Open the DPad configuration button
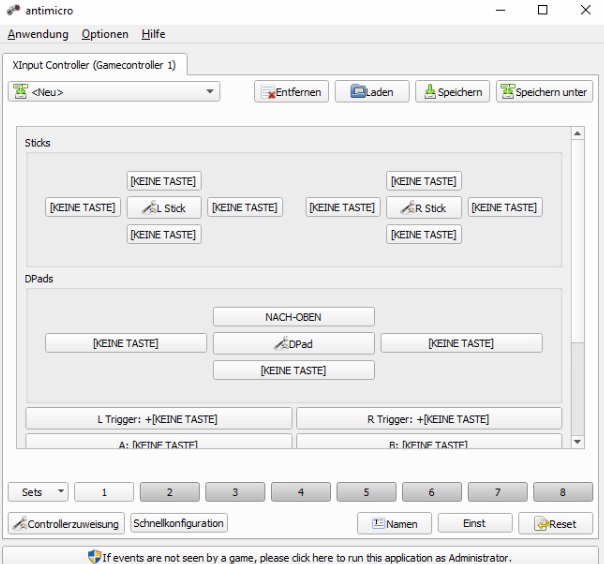 (x=293, y=343)
